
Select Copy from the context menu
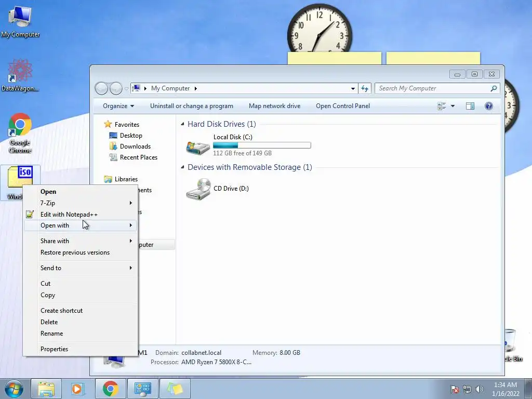(x=81, y=295)
